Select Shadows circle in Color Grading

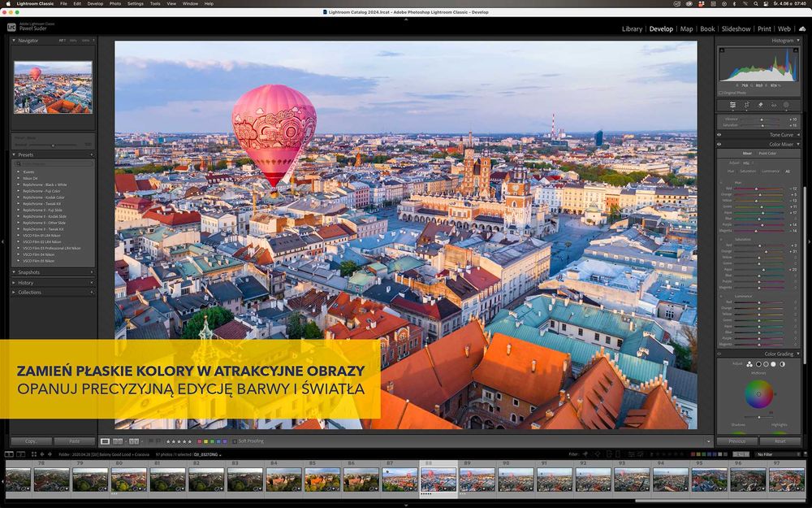click(x=758, y=364)
